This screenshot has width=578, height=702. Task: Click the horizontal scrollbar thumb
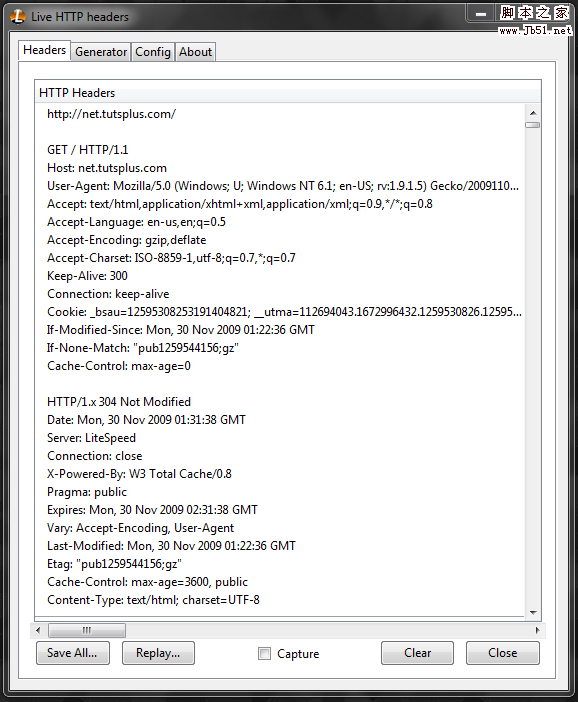click(87, 630)
